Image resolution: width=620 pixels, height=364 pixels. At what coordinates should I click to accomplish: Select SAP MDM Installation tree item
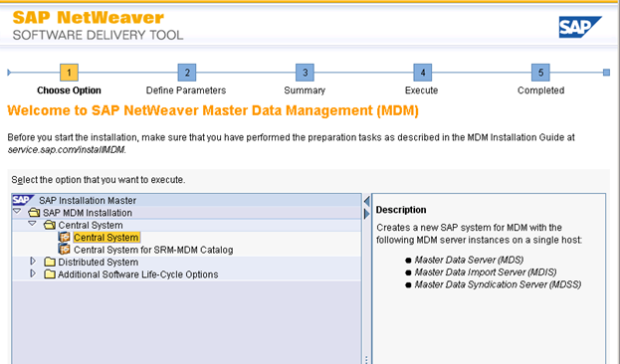coord(88,213)
